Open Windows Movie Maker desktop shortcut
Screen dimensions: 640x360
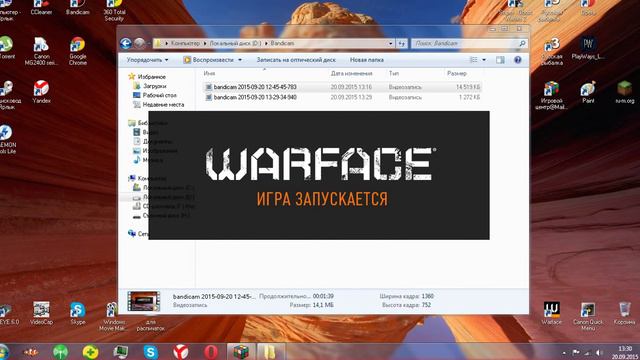(x=112, y=316)
